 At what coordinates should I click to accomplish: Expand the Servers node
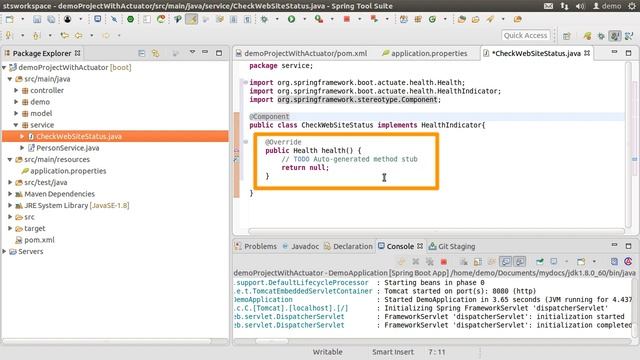(4, 251)
